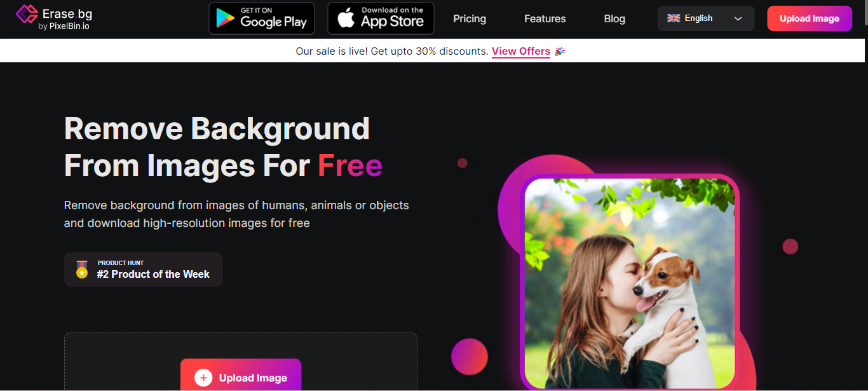
Task: Click the girl with dog sample image
Action: pos(630,282)
